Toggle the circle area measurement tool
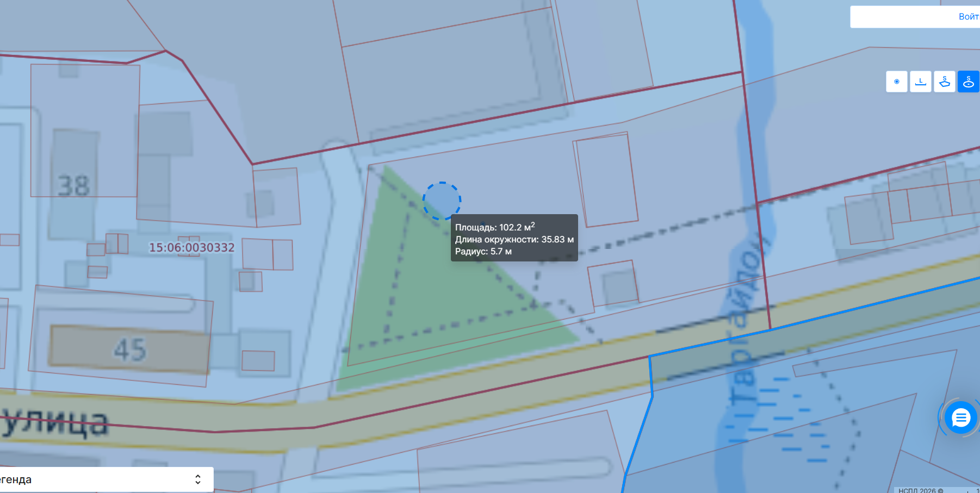This screenshot has width=980, height=493. point(969,82)
